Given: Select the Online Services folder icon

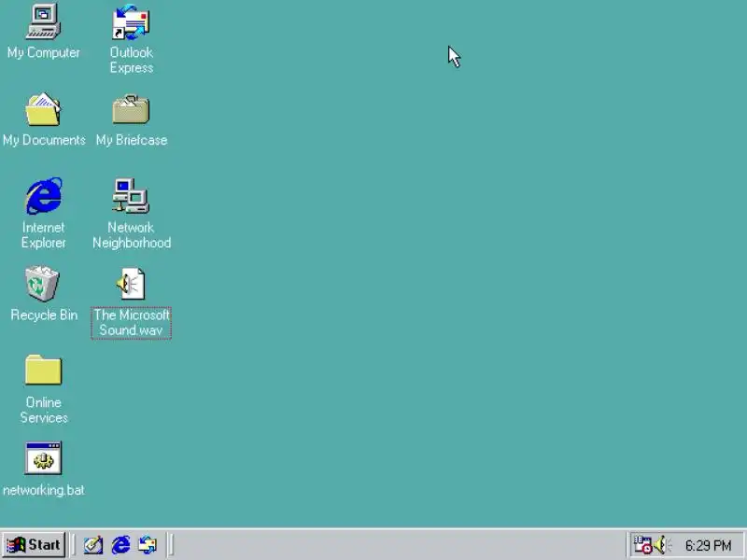Looking at the screenshot, I should coord(43,370).
